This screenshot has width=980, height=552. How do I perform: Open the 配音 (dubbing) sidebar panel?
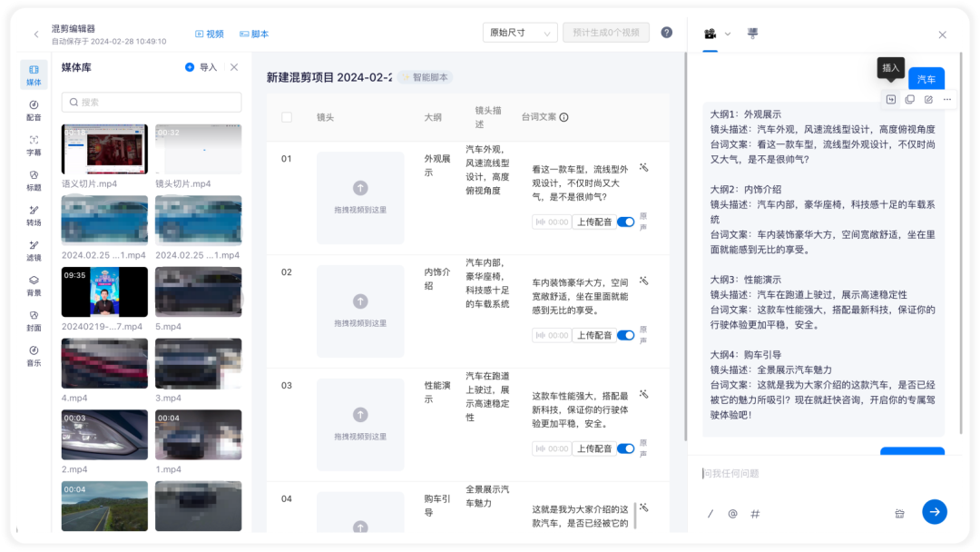(x=34, y=110)
